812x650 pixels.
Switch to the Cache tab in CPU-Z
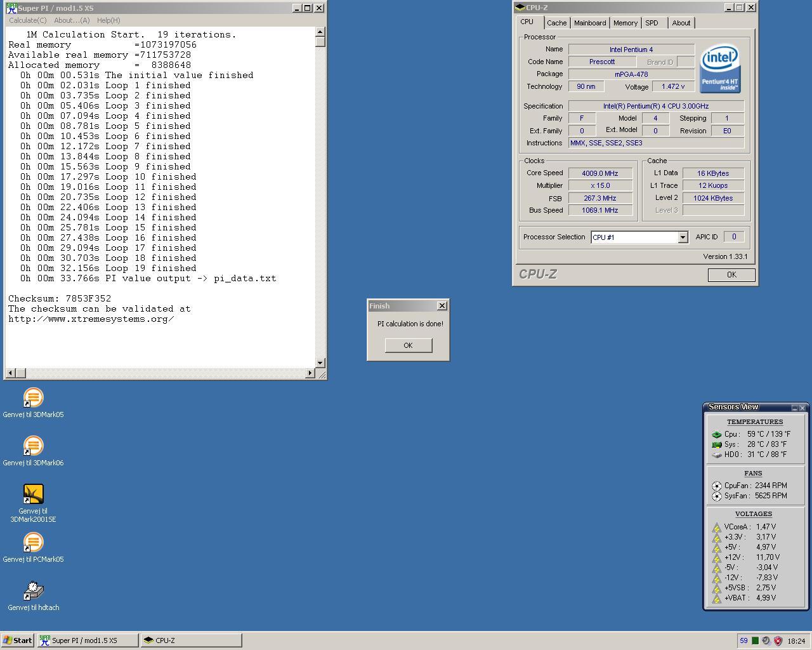point(556,23)
